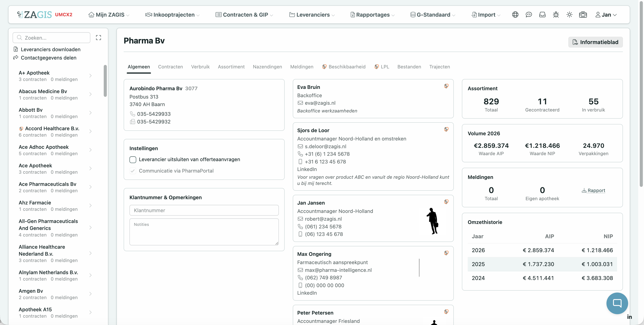
Task: Select Accord Healthcare B.v. supplier
Action: click(55, 132)
